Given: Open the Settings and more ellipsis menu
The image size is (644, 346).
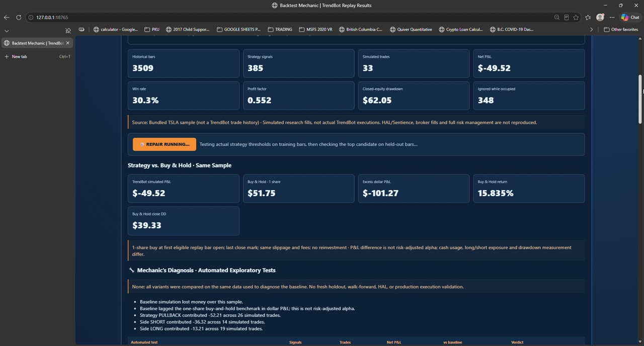Looking at the screenshot, I should pos(612,17).
